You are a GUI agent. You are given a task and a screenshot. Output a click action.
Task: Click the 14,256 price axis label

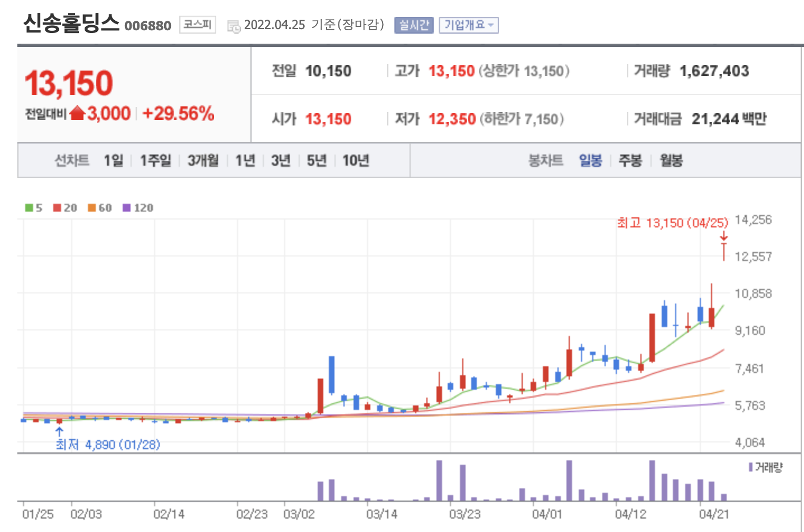[753, 220]
